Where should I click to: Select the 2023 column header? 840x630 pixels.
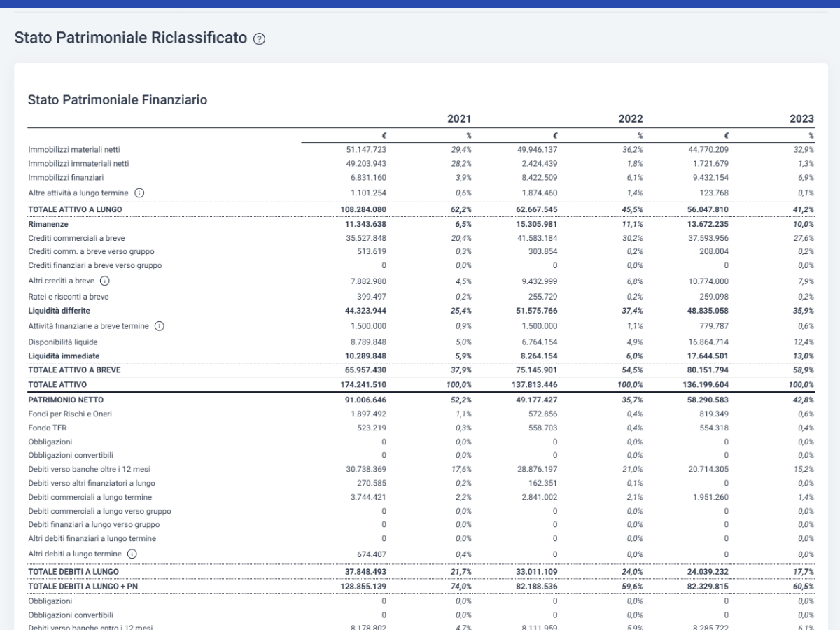tap(801, 119)
